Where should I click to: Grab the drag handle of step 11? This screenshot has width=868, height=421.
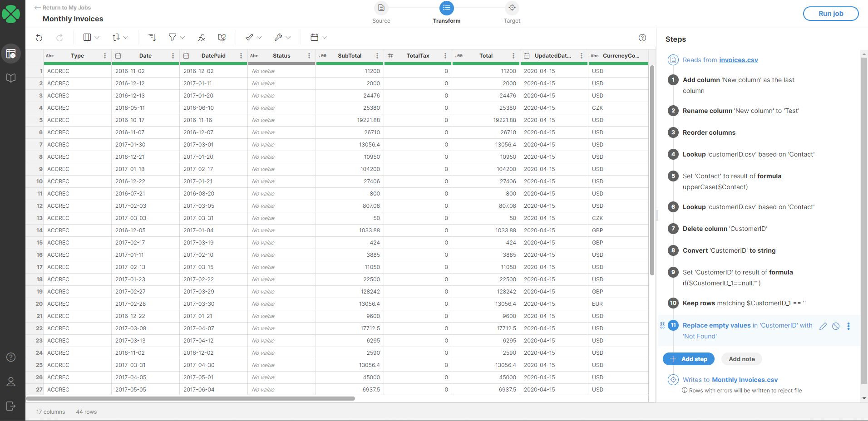(662, 325)
